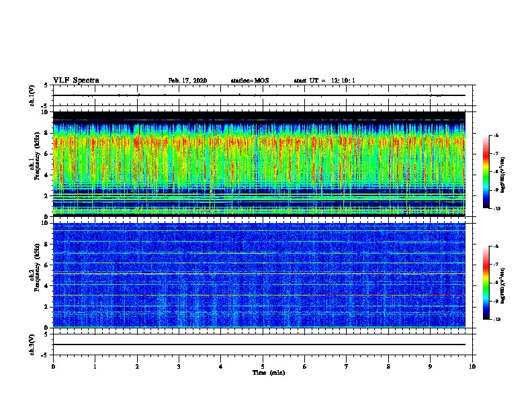532x411 pixels.
Task: Click the ch.2 frequency axis tick "4"
Action: (x=46, y=286)
